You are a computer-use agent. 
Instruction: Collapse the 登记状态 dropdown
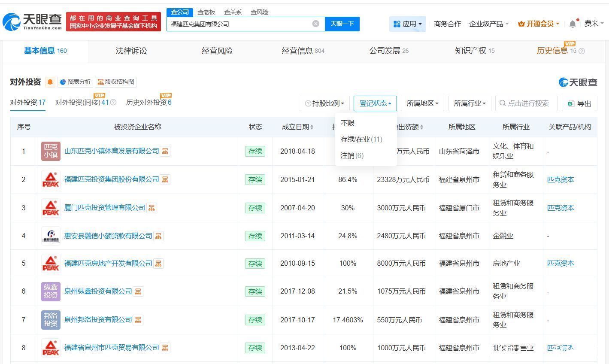pos(375,103)
